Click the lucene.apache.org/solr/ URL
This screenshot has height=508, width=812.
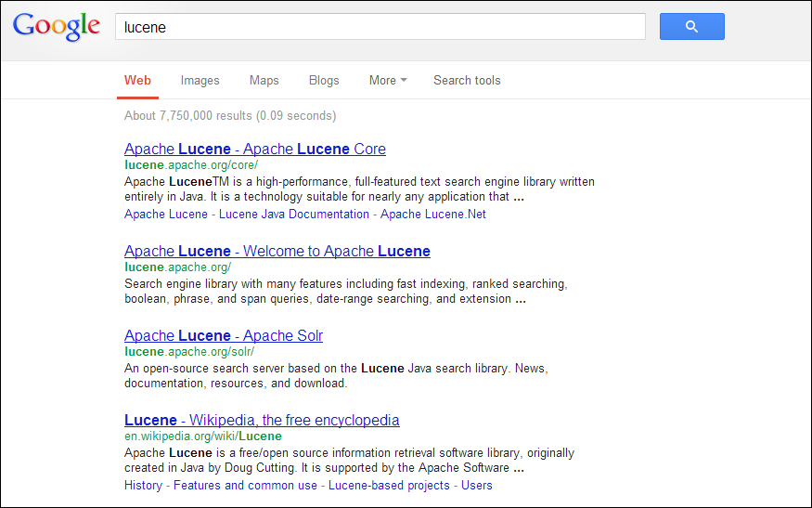[x=189, y=351]
